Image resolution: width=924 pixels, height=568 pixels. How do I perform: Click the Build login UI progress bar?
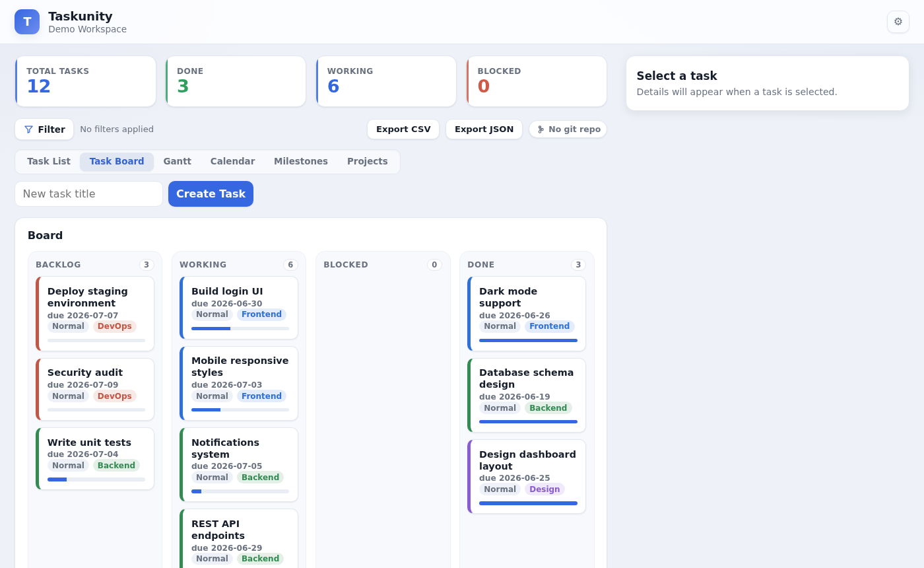240,328
